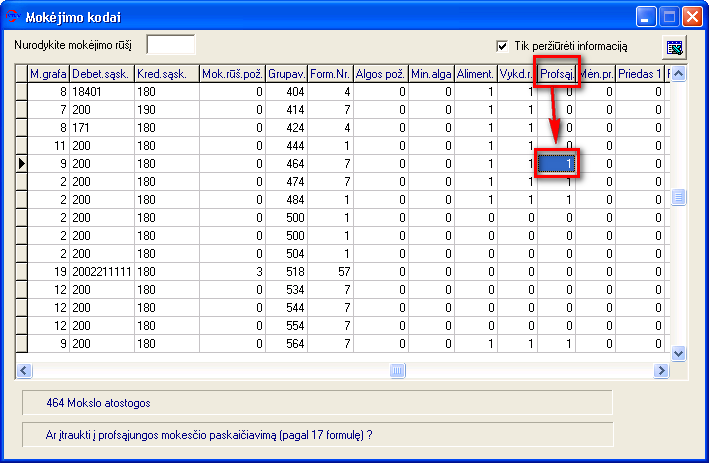Close the Mokėjimo kodai window
The height and width of the screenshot is (463, 709).
[692, 17]
